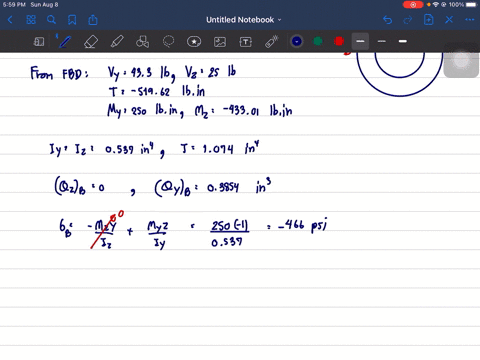The height and width of the screenshot is (360, 480).
Task: Select the Image insert tool
Action: [220, 42]
